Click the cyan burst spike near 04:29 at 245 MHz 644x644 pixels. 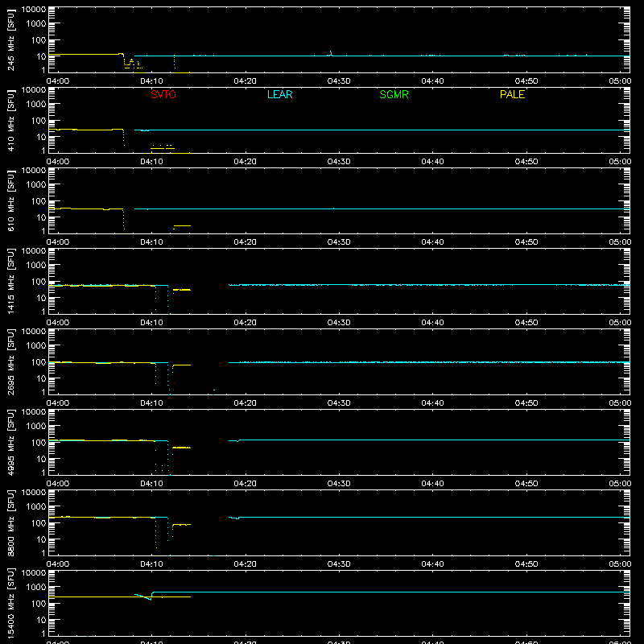coord(331,53)
